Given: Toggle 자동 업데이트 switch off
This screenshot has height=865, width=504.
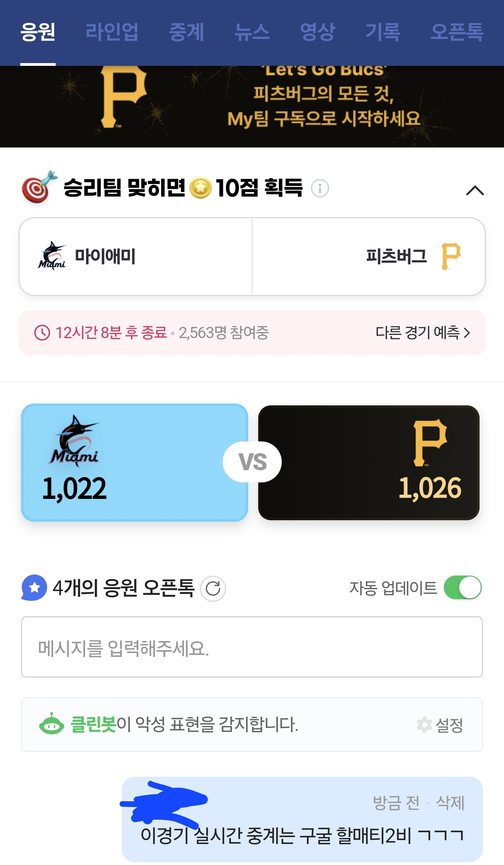Looking at the screenshot, I should click(462, 588).
